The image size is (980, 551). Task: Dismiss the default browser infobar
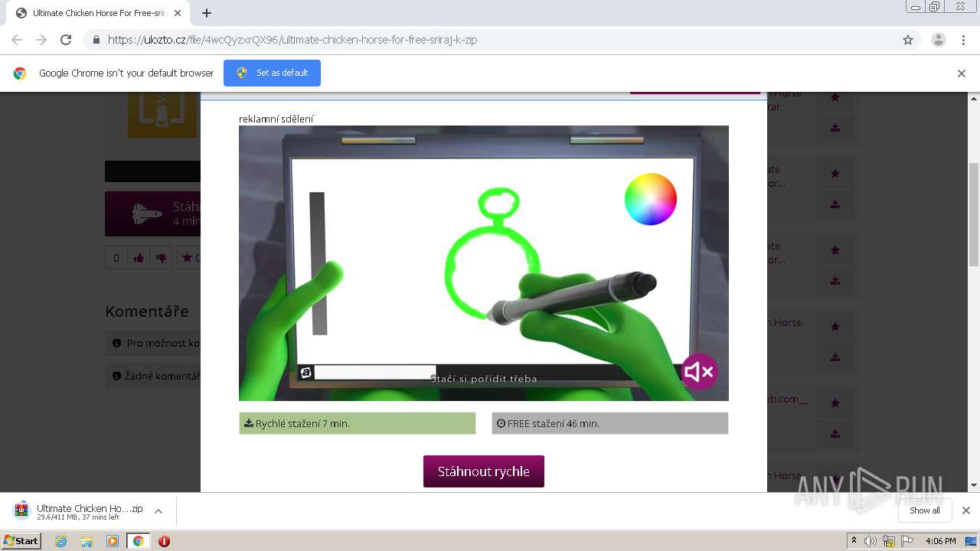pos(962,73)
